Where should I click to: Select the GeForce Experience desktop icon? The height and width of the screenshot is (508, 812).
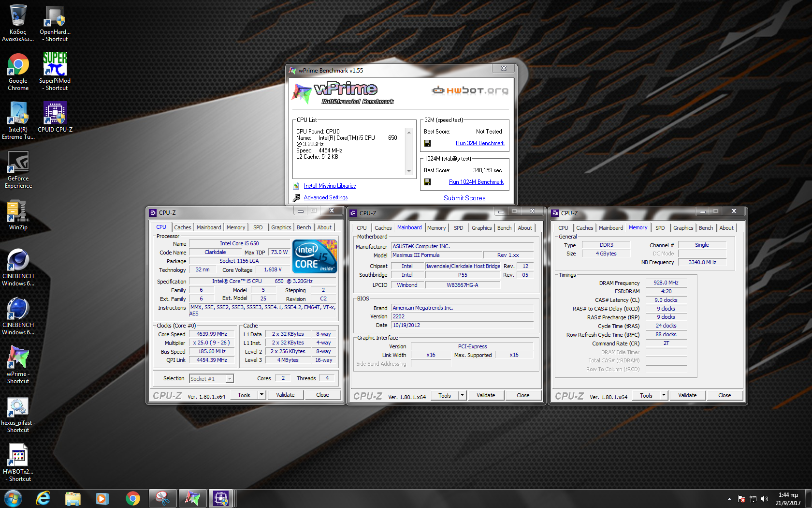click(x=18, y=170)
